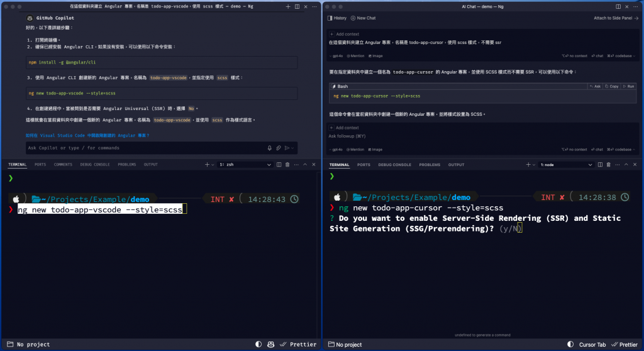
Task: Toggle Cursor Tab in status bar
Action: pos(592,345)
